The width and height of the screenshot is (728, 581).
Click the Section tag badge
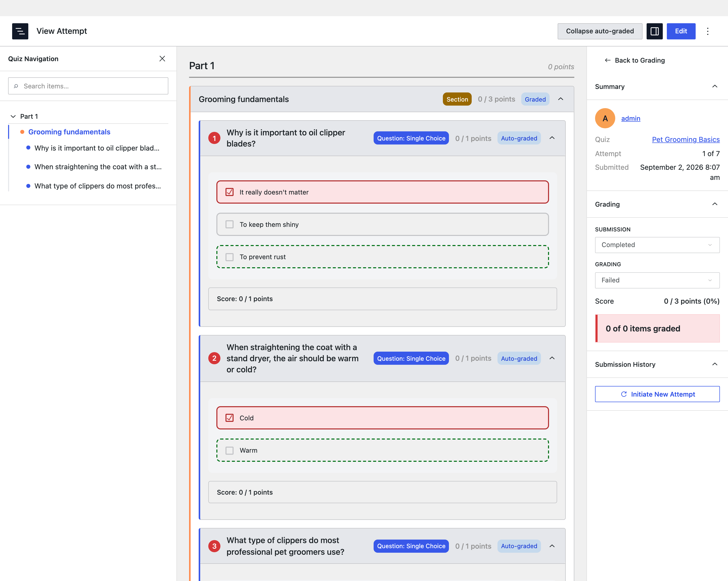click(x=457, y=99)
